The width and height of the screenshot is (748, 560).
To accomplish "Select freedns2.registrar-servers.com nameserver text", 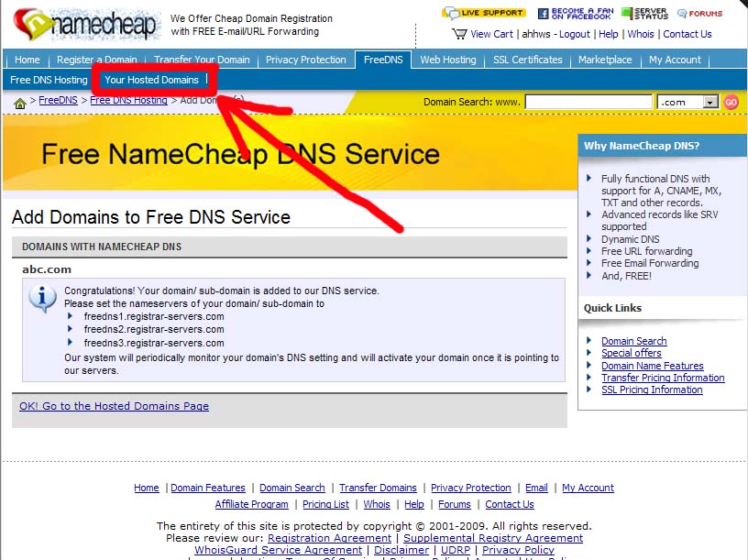I will pos(154,329).
